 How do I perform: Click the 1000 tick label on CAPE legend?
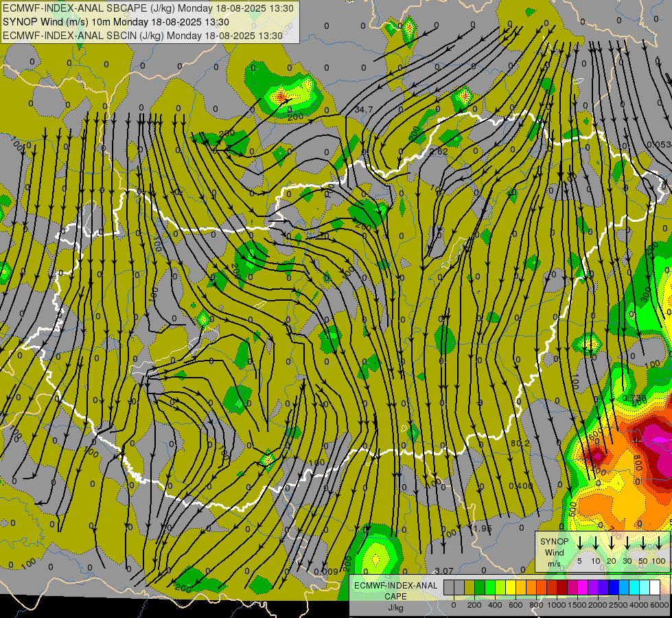click(556, 605)
